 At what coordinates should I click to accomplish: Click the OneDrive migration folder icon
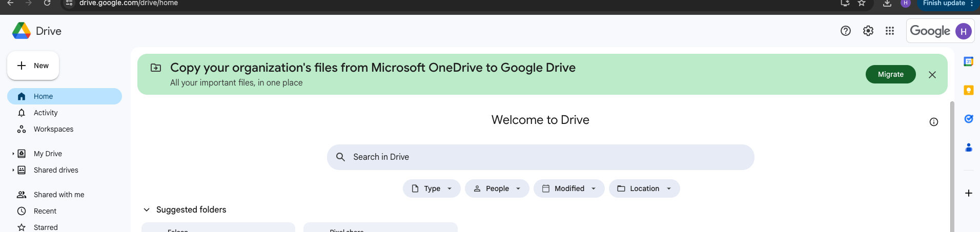pos(156,68)
